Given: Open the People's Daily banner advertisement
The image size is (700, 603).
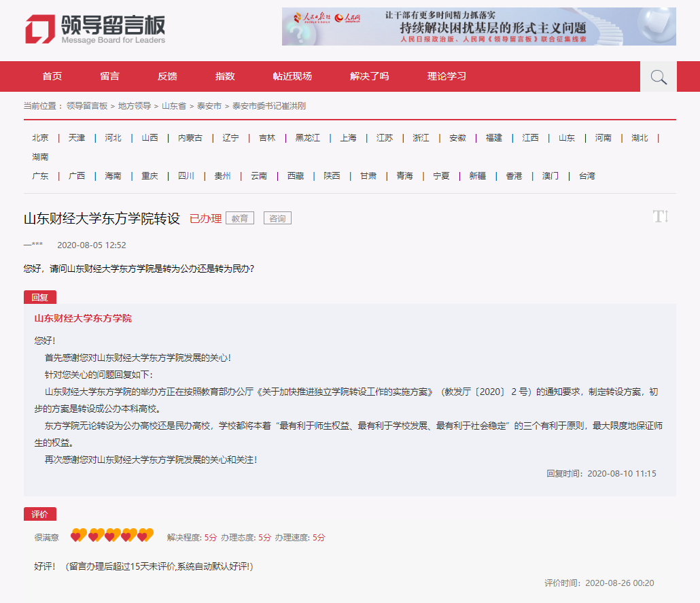Looking at the screenshot, I should 478,27.
